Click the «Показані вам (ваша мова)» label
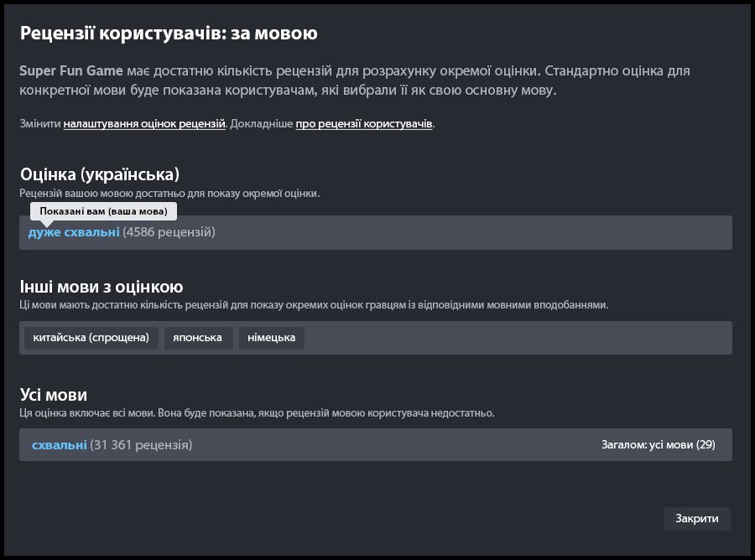 103,211
